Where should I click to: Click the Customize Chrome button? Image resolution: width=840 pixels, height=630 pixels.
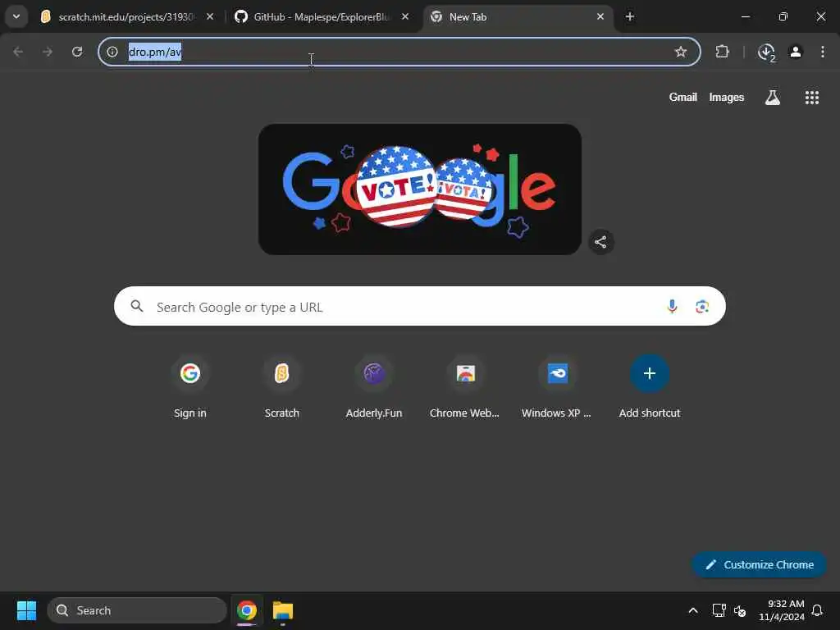click(759, 564)
